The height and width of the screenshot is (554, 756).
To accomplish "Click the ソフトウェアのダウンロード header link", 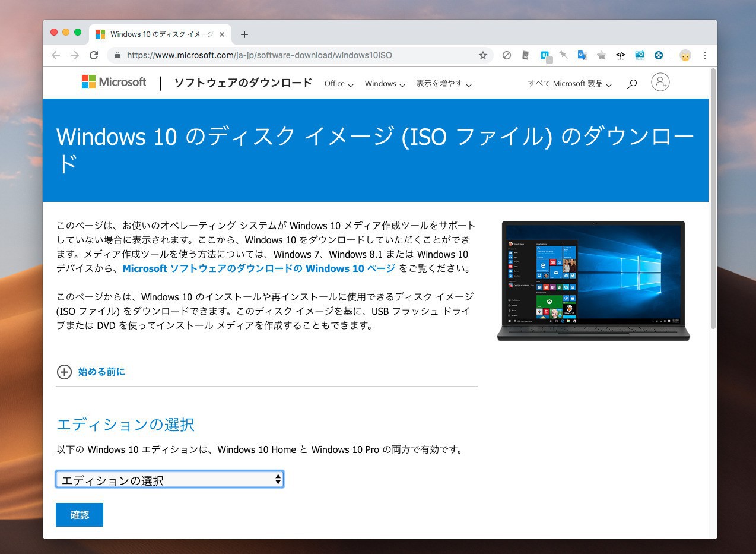I will click(243, 83).
